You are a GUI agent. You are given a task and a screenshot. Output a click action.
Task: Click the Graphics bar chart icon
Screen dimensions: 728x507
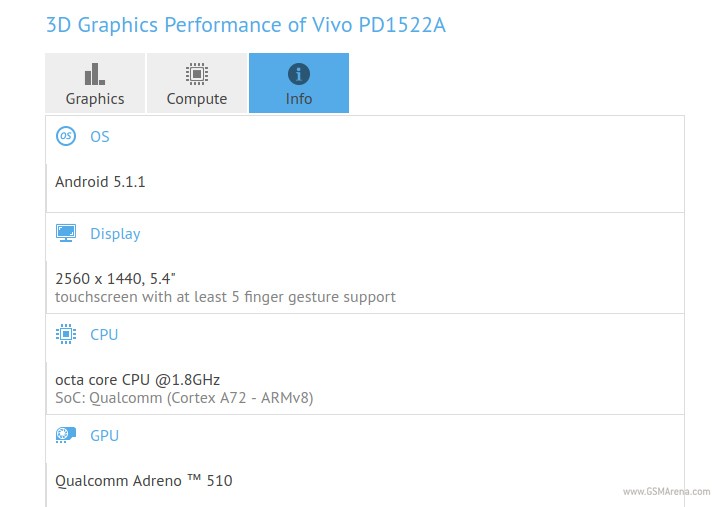pyautogui.click(x=95, y=74)
